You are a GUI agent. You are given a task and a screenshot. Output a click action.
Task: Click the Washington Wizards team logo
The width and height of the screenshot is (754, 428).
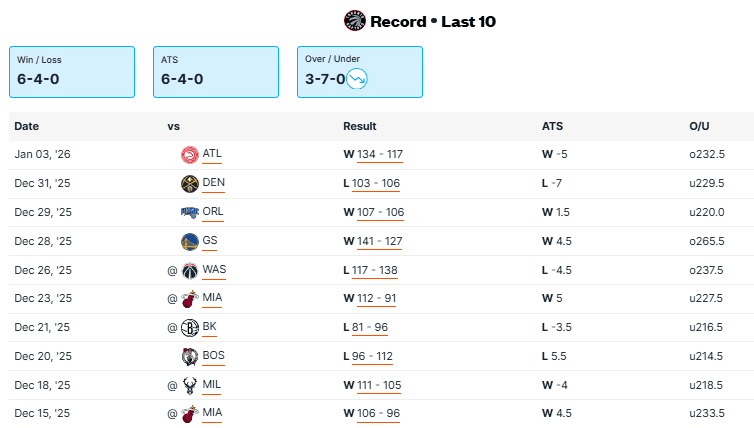tap(190, 271)
